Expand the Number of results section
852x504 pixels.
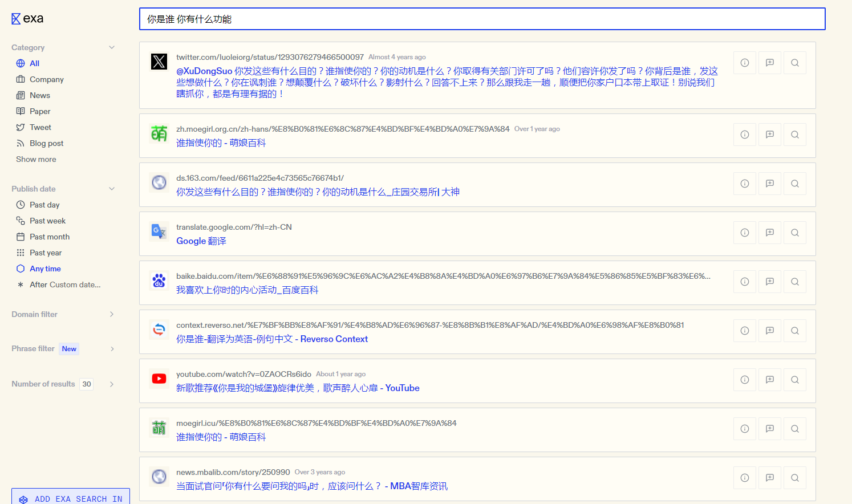pos(63,384)
